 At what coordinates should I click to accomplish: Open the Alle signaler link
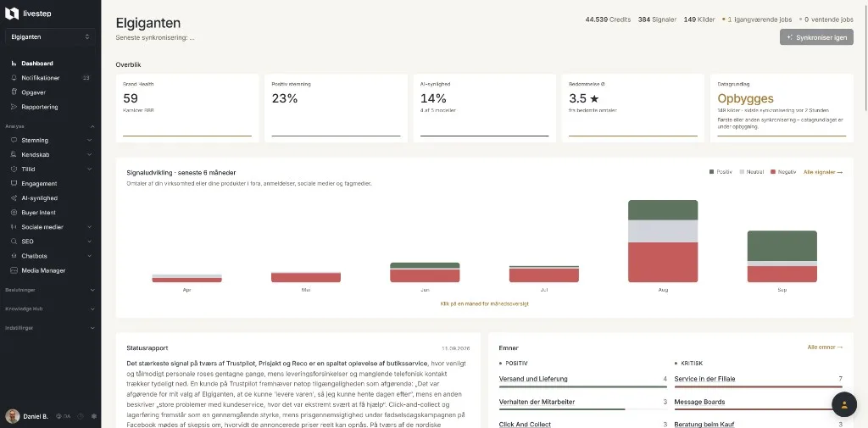[822, 172]
